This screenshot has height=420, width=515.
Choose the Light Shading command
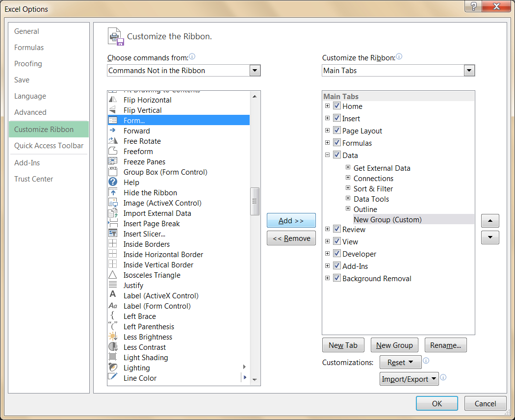point(145,357)
